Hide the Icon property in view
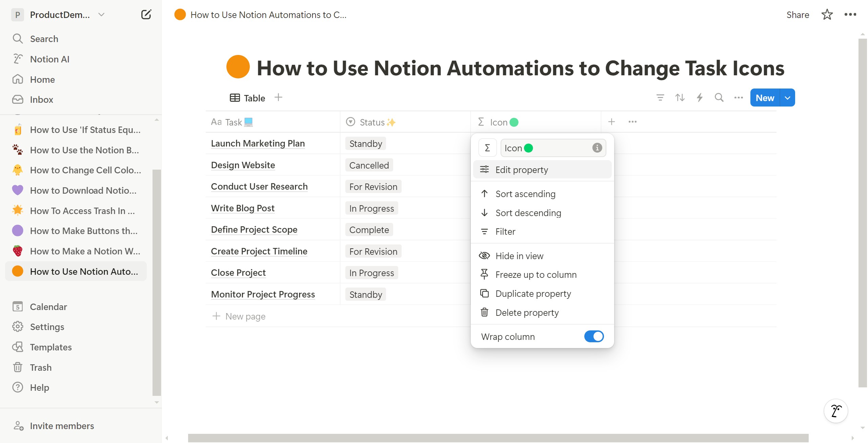The height and width of the screenshot is (443, 868). coord(519,256)
